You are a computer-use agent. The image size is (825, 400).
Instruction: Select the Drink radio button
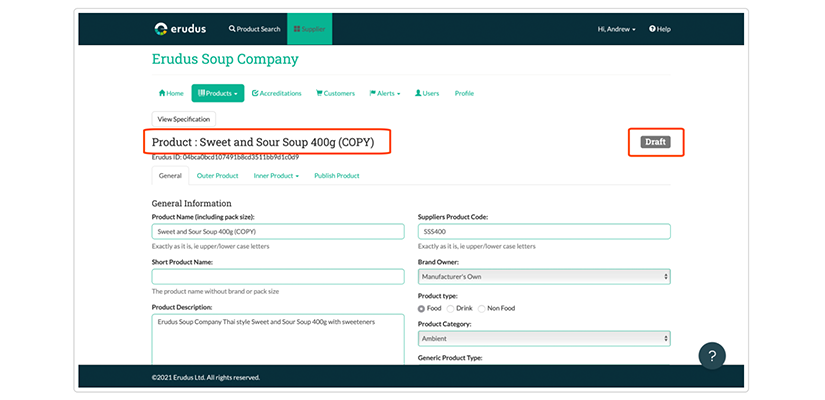450,308
